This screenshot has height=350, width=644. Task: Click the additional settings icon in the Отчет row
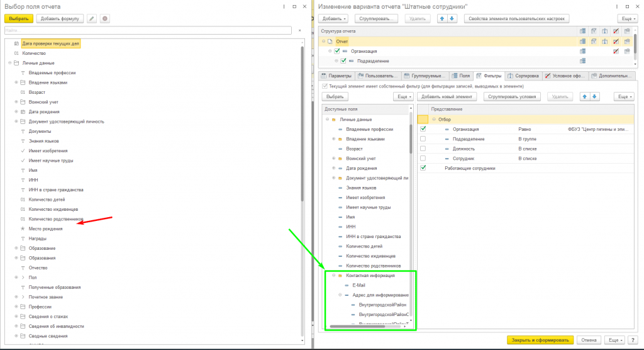[627, 42]
